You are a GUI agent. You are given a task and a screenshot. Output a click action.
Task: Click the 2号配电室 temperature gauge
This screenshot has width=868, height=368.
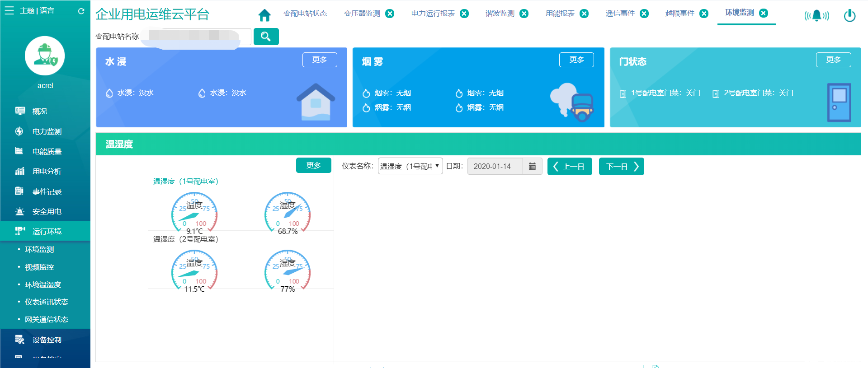pyautogui.click(x=194, y=271)
